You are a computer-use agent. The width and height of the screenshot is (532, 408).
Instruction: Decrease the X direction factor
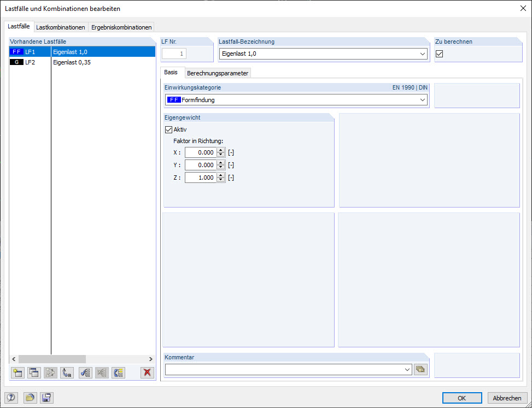(221, 155)
